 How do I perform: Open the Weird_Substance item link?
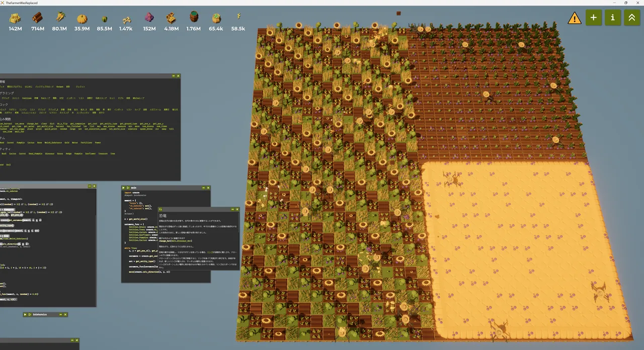click(52, 142)
